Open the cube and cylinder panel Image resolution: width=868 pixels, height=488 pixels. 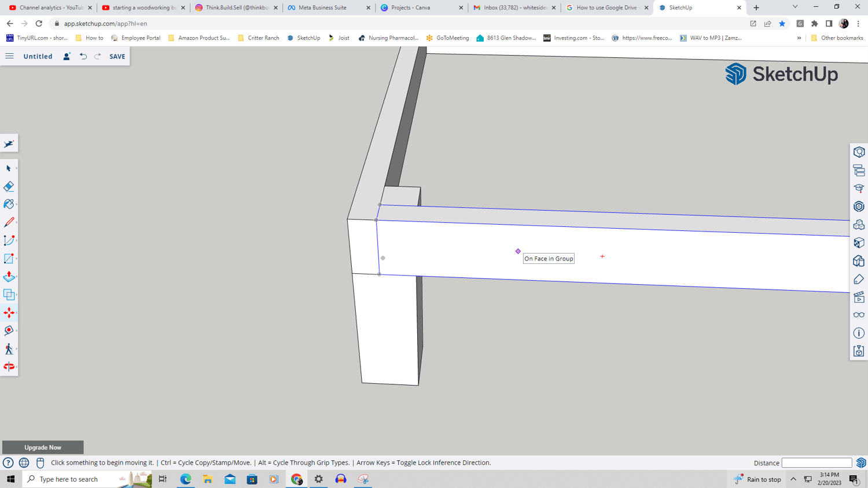pos(859,261)
